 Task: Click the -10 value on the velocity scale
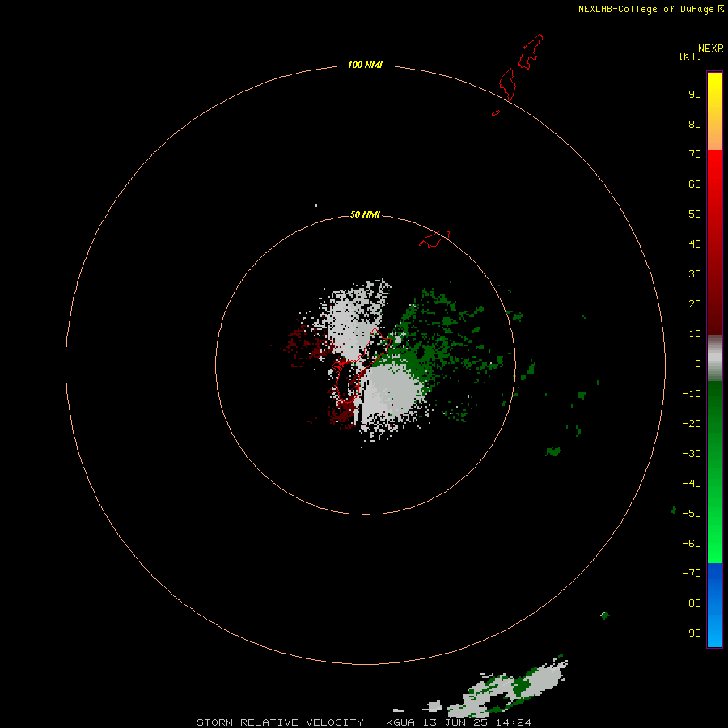692,394
